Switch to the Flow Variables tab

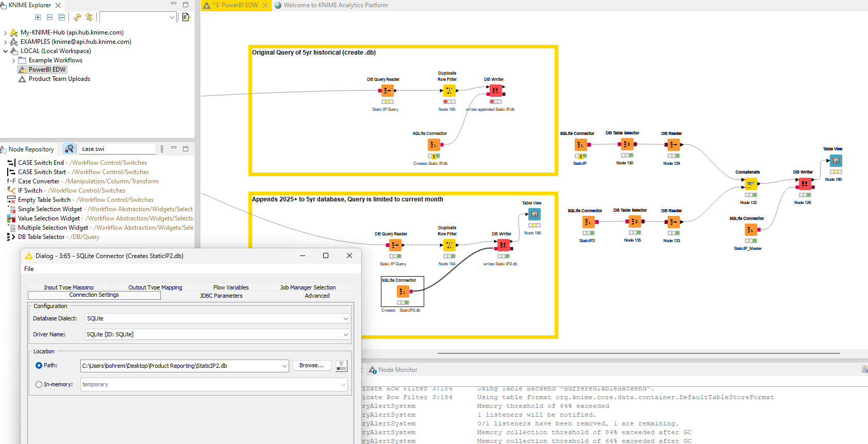[231, 287]
